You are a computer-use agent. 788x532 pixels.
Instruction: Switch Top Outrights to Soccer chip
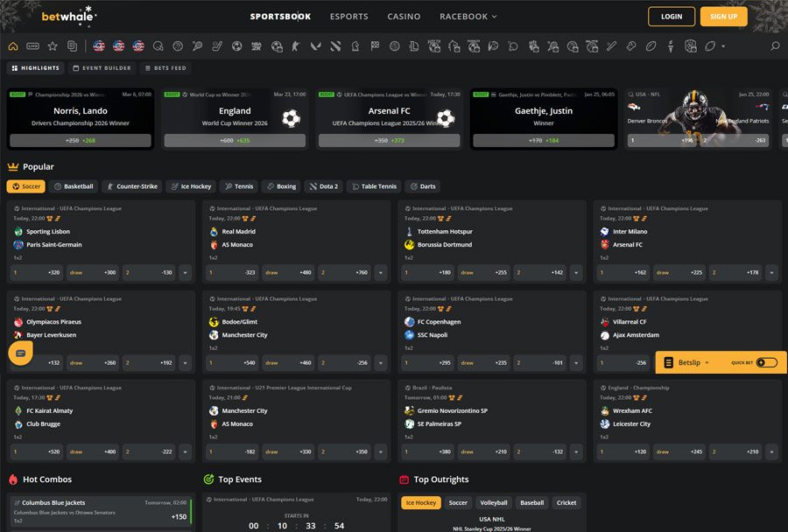pos(459,502)
